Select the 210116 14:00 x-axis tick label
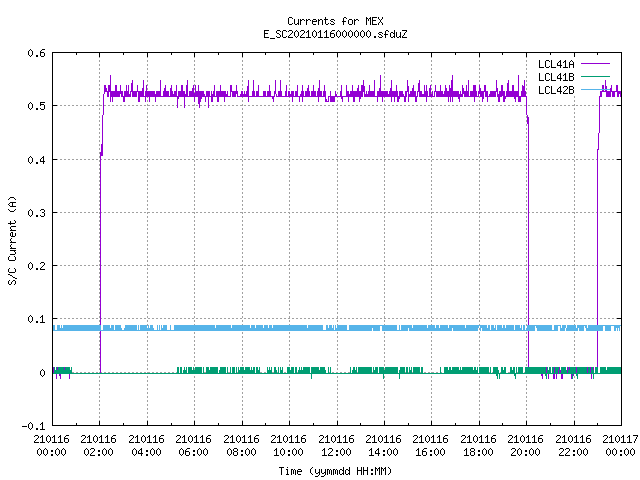Image resolution: width=640 pixels, height=480 pixels. 383,446
